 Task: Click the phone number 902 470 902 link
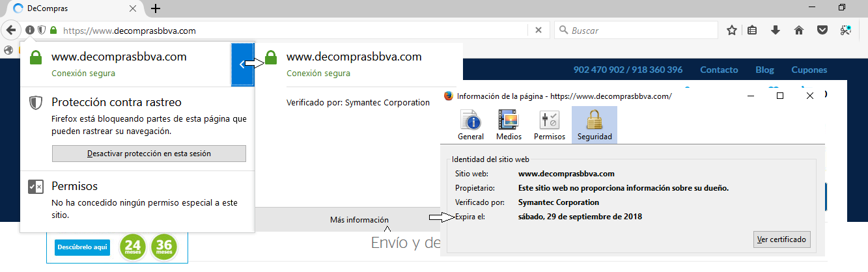pyautogui.click(x=598, y=70)
